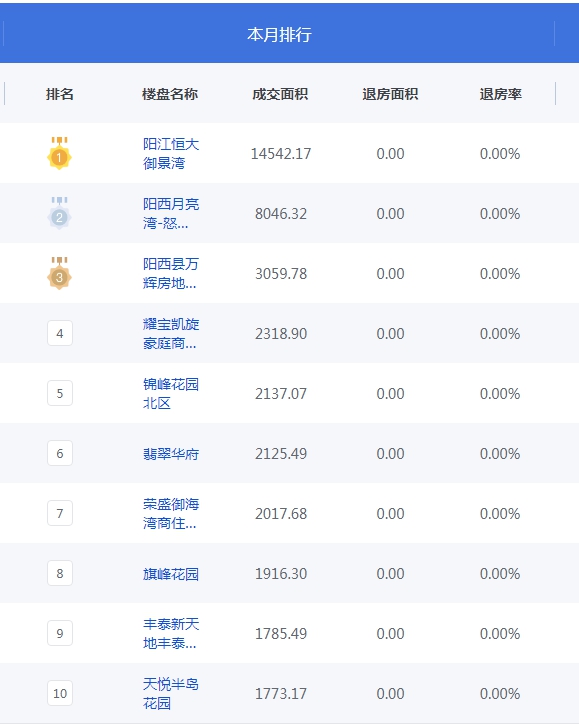Open the 锦峰花园北区 property link

[171, 393]
